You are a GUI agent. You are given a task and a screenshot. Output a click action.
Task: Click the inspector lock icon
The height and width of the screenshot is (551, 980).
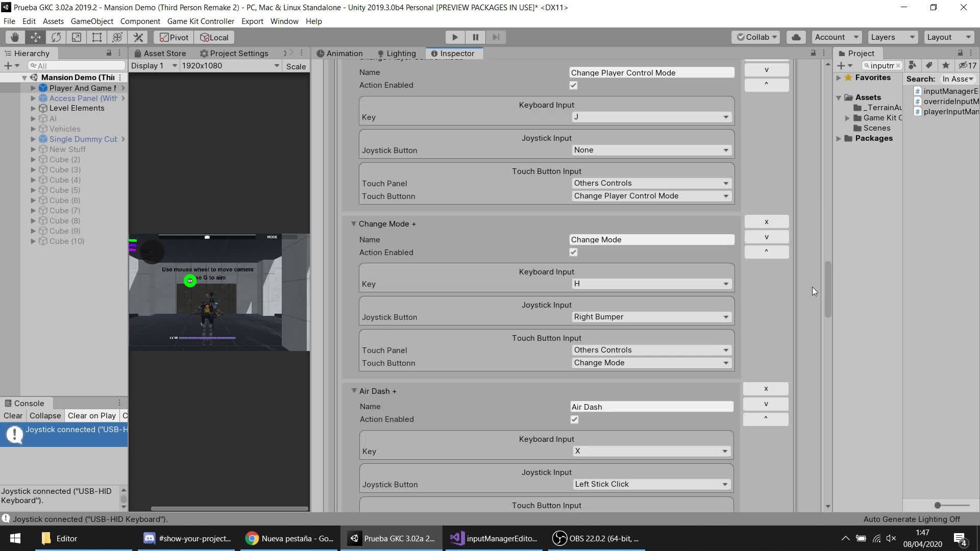pos(813,53)
